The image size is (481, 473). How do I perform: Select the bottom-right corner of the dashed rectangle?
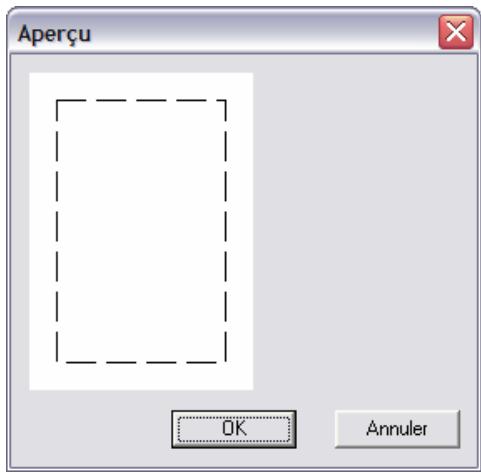(x=226, y=362)
